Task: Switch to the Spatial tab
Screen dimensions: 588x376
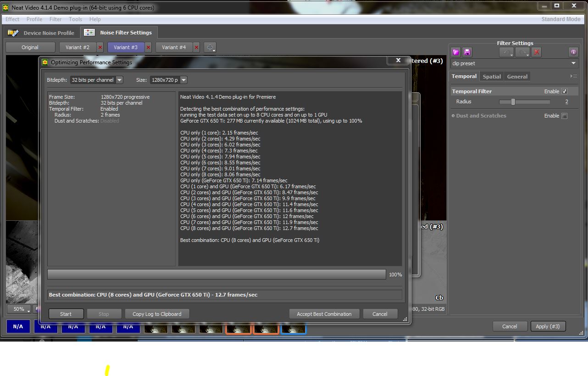Action: (x=492, y=77)
